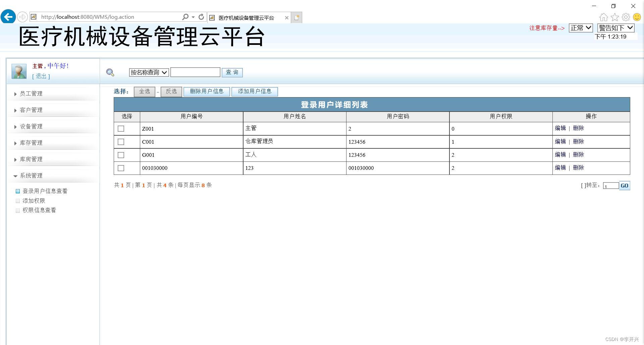The height and width of the screenshot is (345, 644).
Task: Click the user avatar picture
Action: [19, 71]
